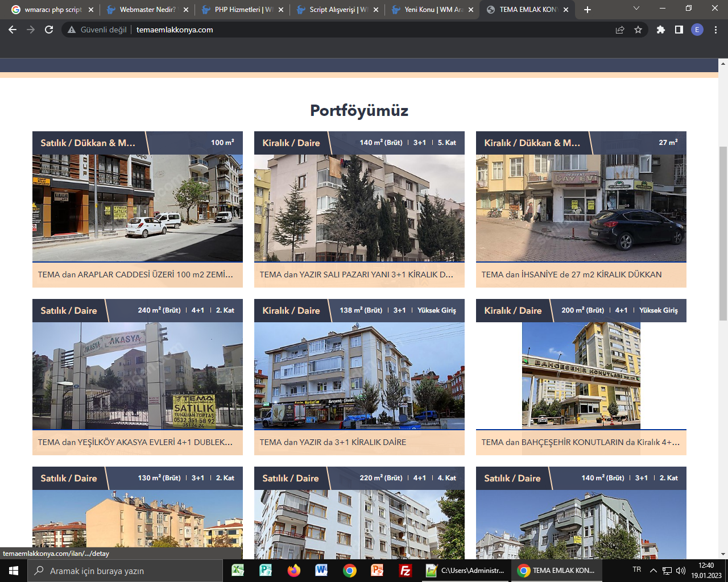Click the TR language indicator
Viewport: 728px width, 582px height.
637,569
